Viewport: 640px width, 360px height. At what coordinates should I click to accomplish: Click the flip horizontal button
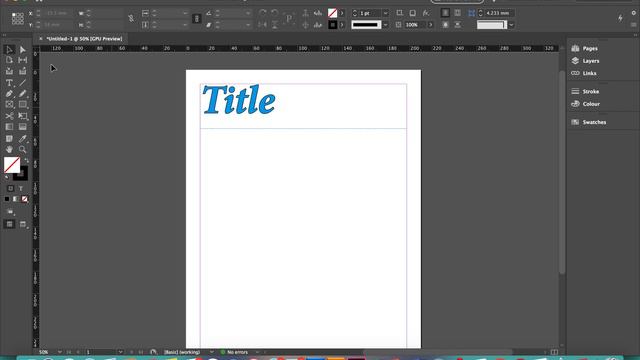pos(262,25)
